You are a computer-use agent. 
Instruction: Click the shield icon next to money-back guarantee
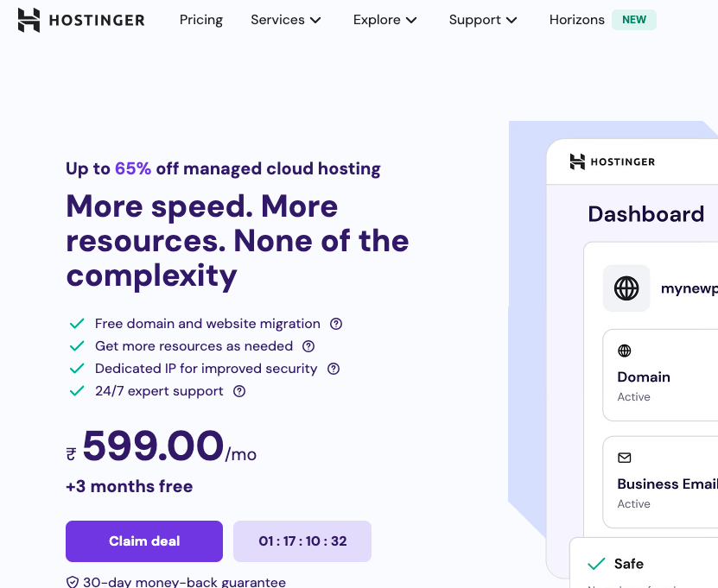click(x=72, y=582)
